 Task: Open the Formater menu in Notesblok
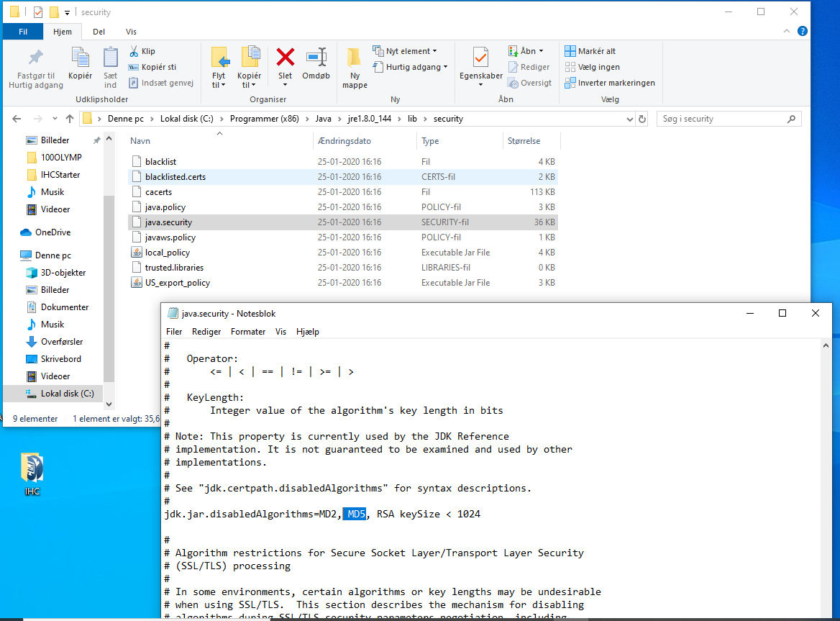pyautogui.click(x=248, y=332)
